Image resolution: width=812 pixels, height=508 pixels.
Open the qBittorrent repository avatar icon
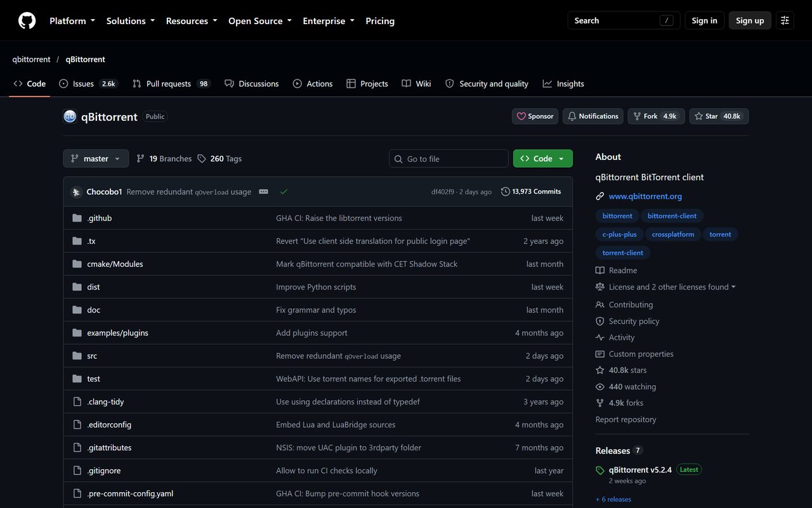click(x=70, y=117)
